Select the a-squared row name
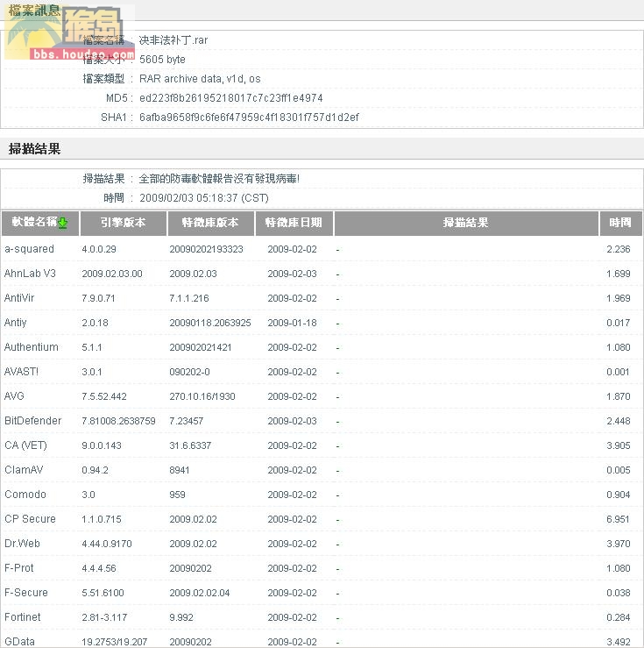 coord(29,249)
